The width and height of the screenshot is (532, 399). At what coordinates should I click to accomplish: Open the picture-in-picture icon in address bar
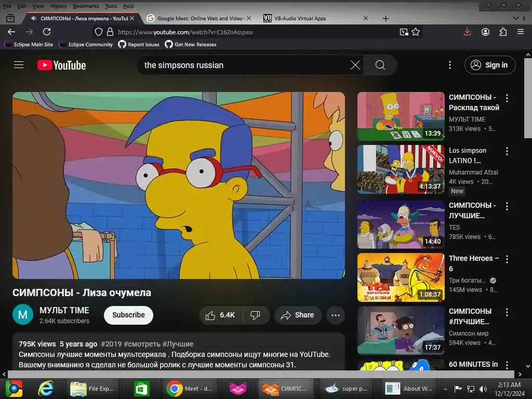(x=404, y=32)
